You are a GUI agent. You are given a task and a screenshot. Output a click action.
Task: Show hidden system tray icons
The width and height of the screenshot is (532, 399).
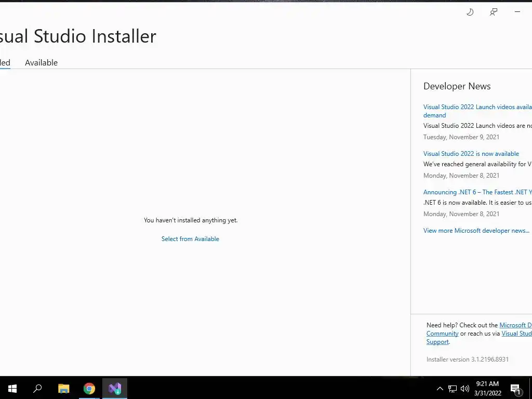(440, 389)
